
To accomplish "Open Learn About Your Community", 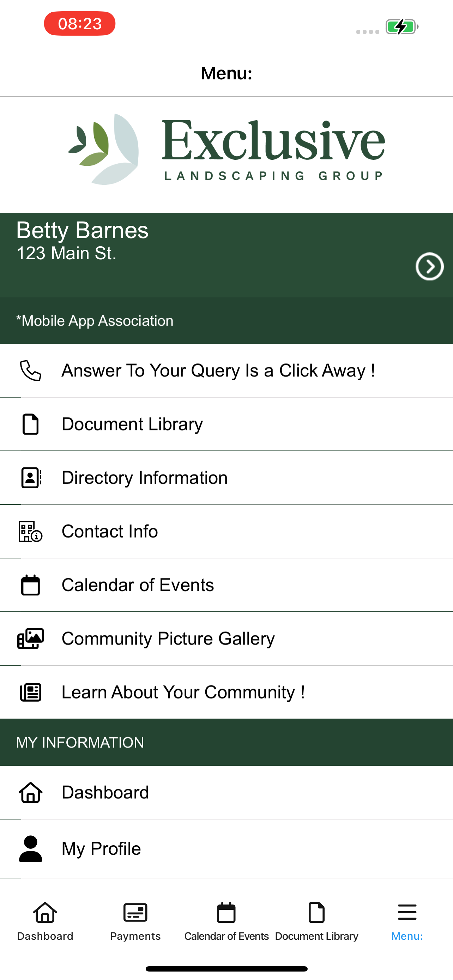I will (227, 692).
